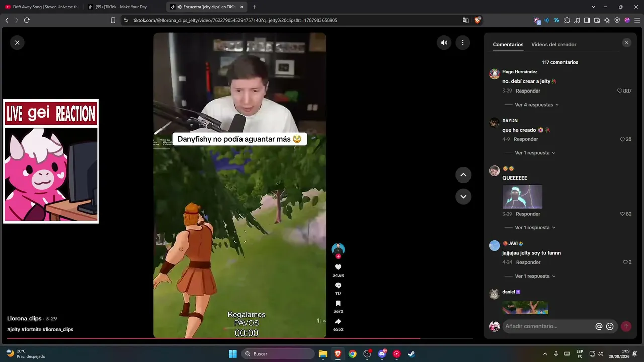The image size is (644, 362).
Task: Open the translate page icon
Action: (x=466, y=20)
